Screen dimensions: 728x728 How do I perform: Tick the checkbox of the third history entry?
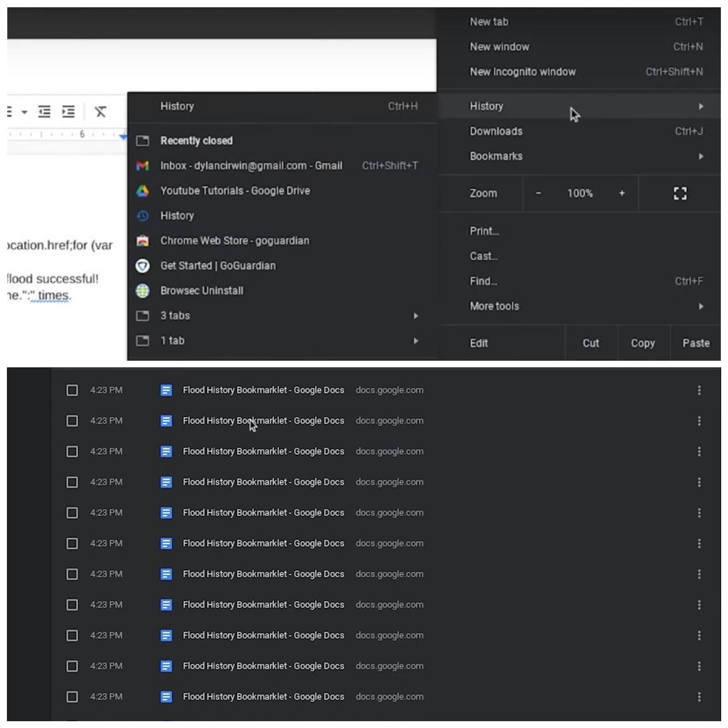point(72,451)
